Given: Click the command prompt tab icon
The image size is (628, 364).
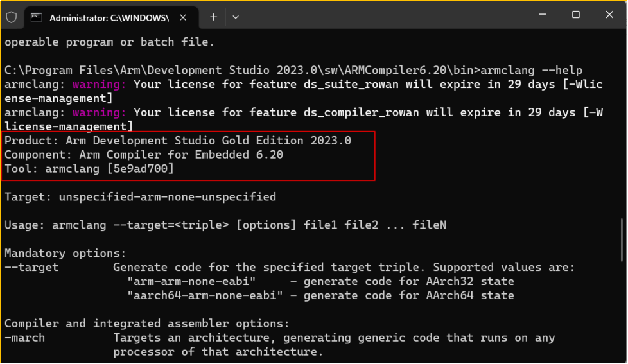Looking at the screenshot, I should click(x=37, y=17).
